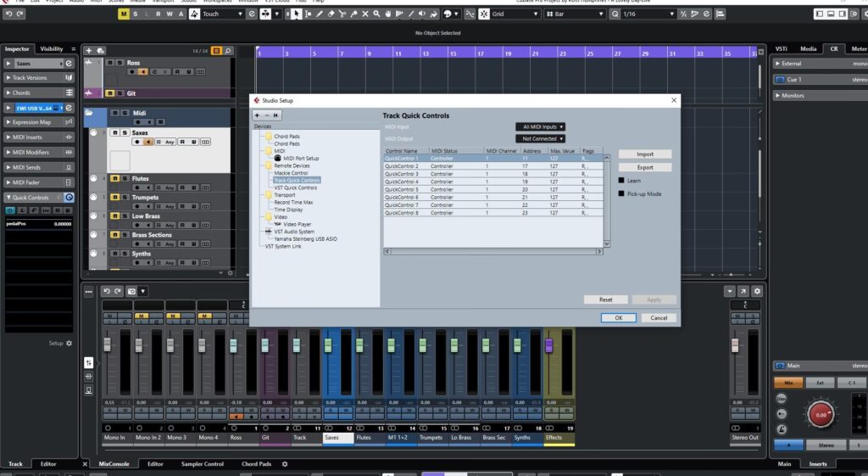
Task: Click the MixConsole undo icon
Action: point(107,291)
